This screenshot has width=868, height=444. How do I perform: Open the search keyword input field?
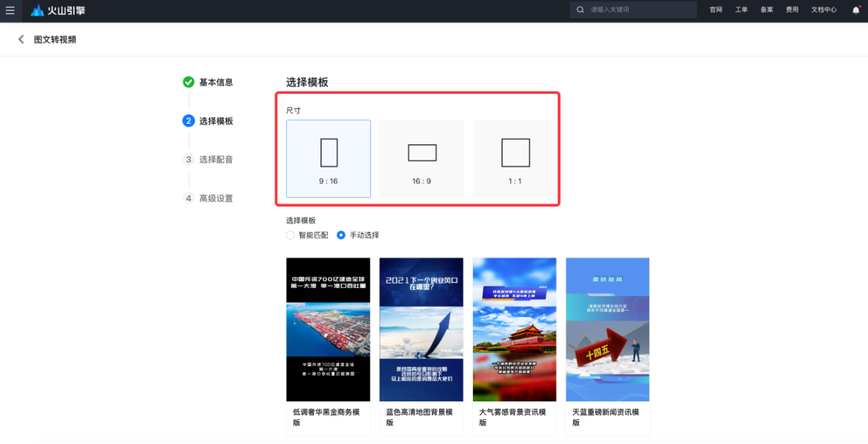(633, 10)
